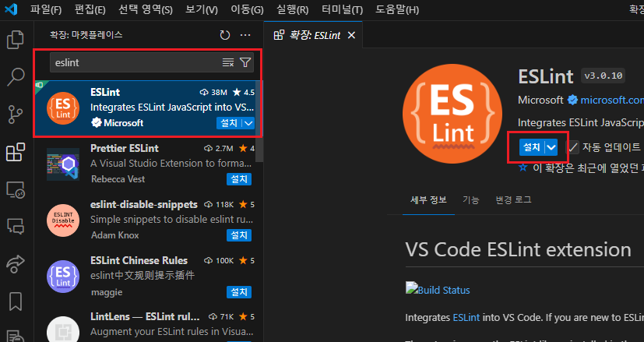Open the 파일(F) menu

46,9
